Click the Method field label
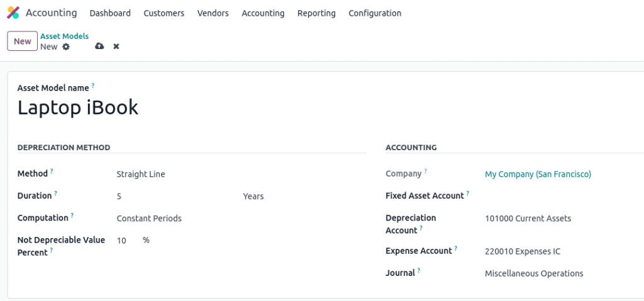 coord(33,173)
